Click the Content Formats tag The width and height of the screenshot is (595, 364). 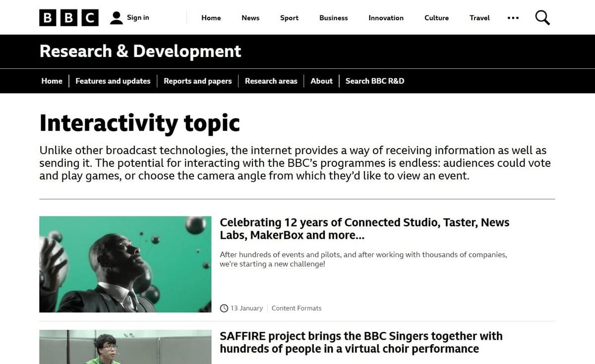pos(297,308)
